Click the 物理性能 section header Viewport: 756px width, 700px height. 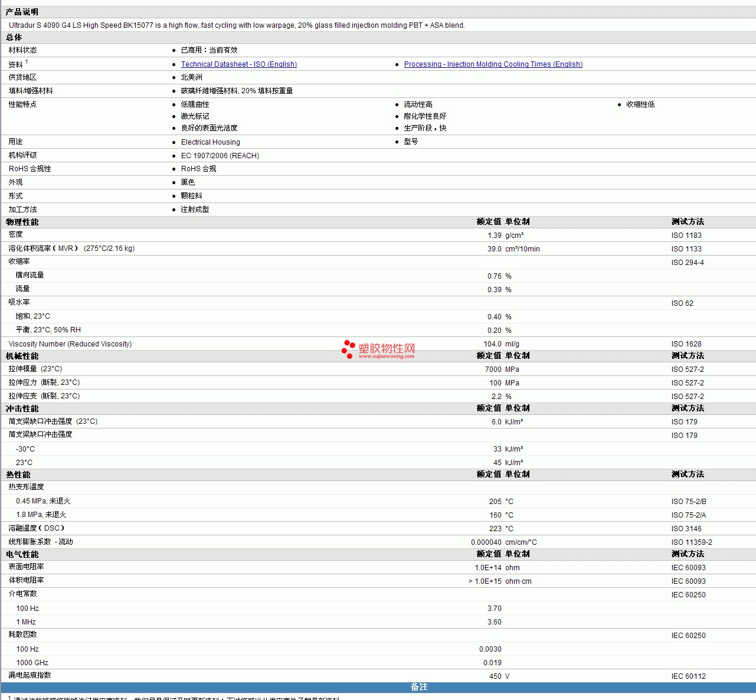click(22, 222)
